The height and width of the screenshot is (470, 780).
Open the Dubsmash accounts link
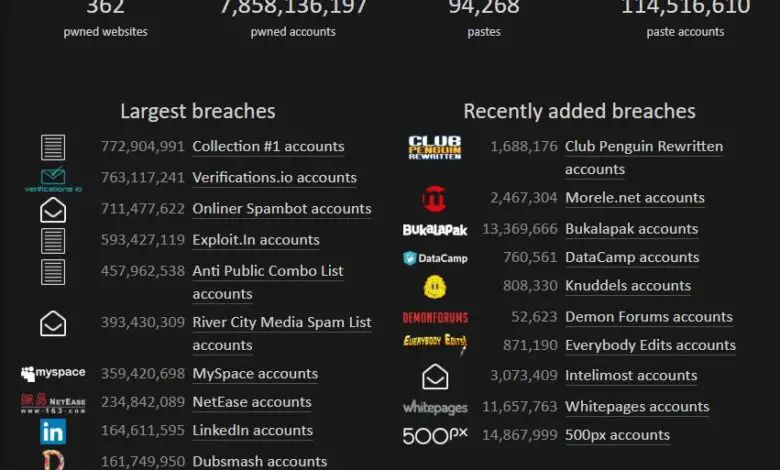pyautogui.click(x=259, y=461)
